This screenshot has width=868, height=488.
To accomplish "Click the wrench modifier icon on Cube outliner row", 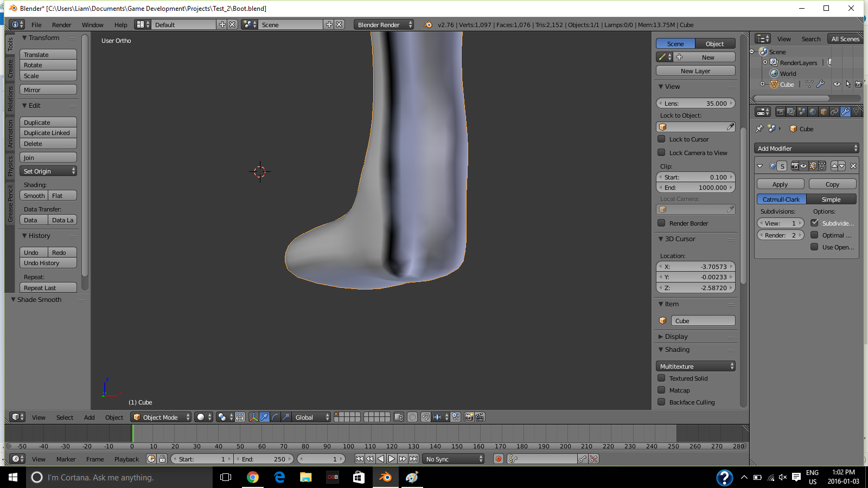I will click(x=820, y=84).
